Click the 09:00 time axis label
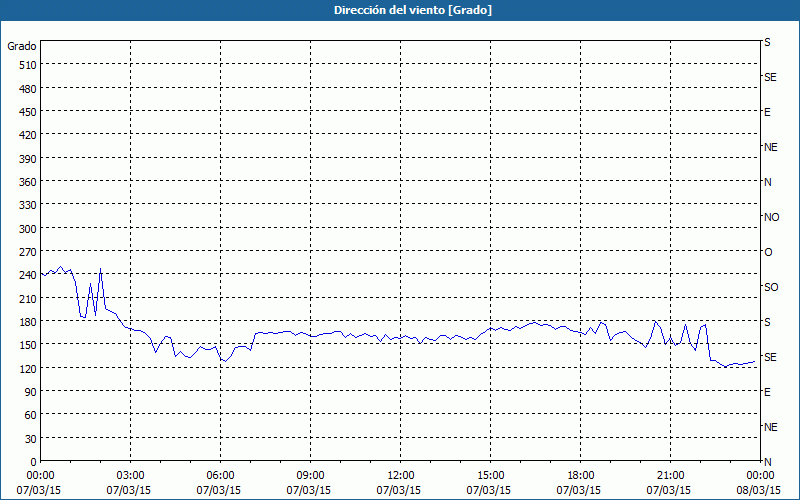This screenshot has height=500, width=800. point(310,476)
